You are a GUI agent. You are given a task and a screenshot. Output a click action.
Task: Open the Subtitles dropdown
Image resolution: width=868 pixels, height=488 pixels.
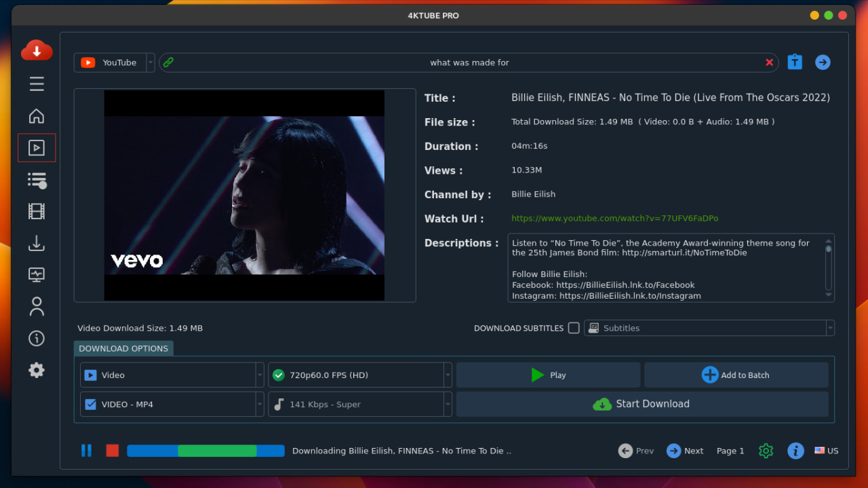point(709,328)
